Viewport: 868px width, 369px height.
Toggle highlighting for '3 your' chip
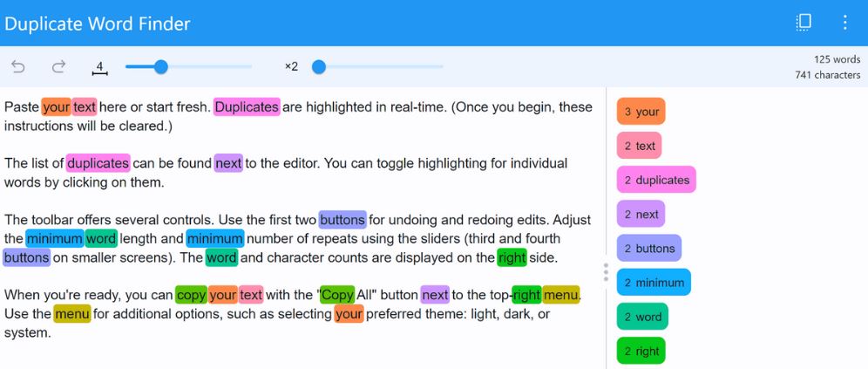641,112
